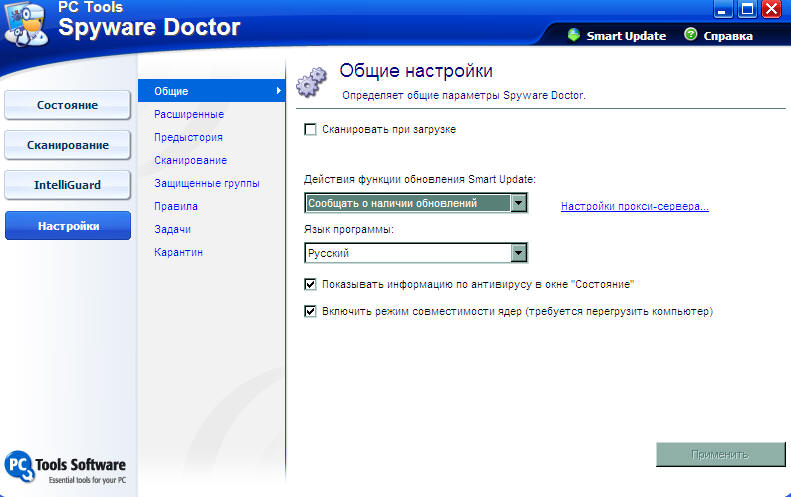Click the gears icon beside Общие настройки
791x497 pixels.
click(x=312, y=82)
